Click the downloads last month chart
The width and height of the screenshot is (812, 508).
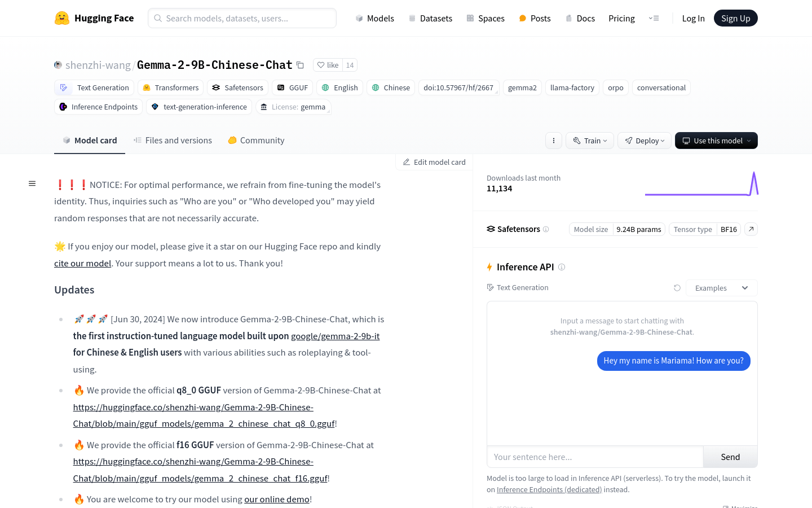click(701, 184)
